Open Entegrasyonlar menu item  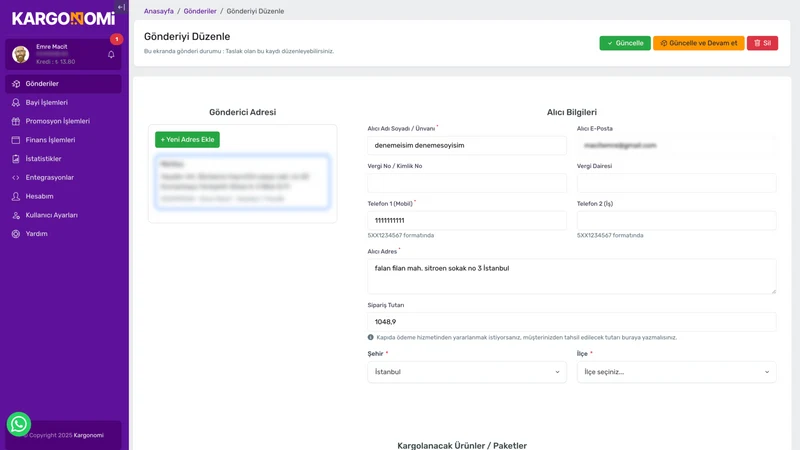click(63, 178)
